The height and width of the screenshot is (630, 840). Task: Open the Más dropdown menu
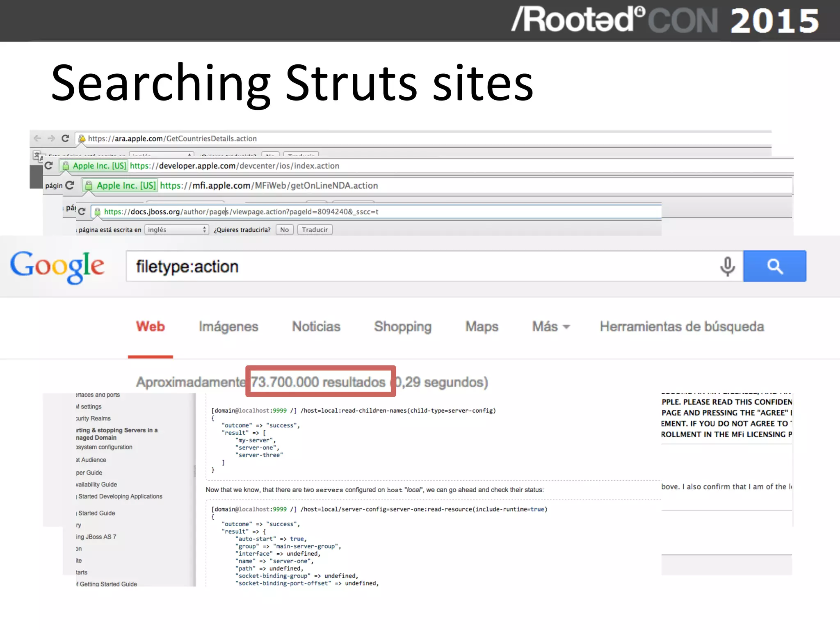click(551, 326)
